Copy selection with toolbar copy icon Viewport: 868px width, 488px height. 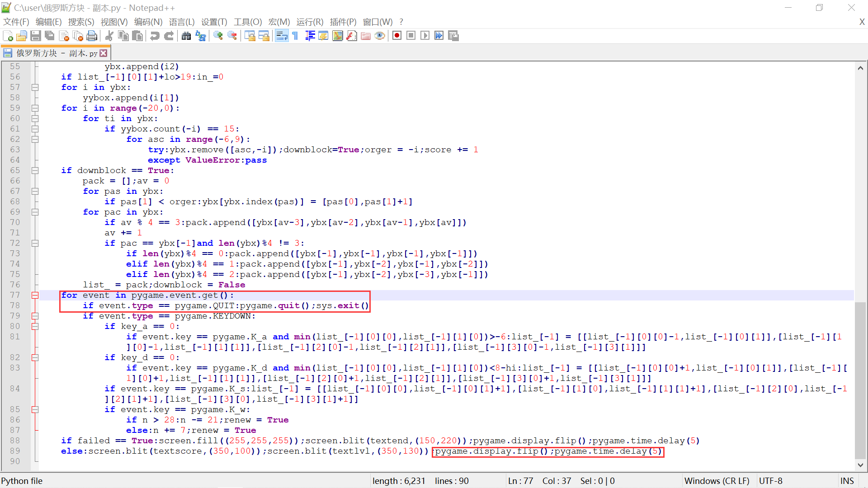123,36
